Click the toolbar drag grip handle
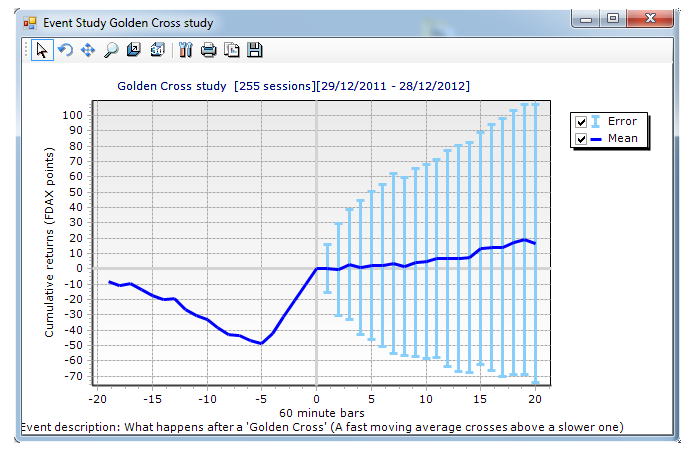Image resolution: width=695 pixels, height=463 pixels. tap(27, 50)
